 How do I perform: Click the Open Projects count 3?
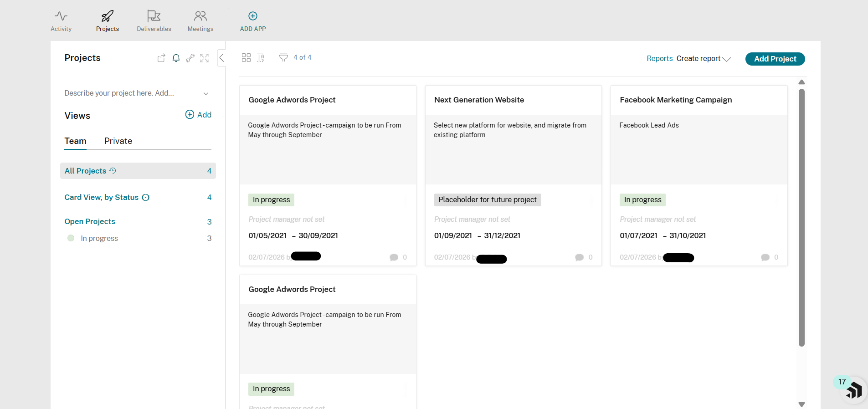pos(209,222)
